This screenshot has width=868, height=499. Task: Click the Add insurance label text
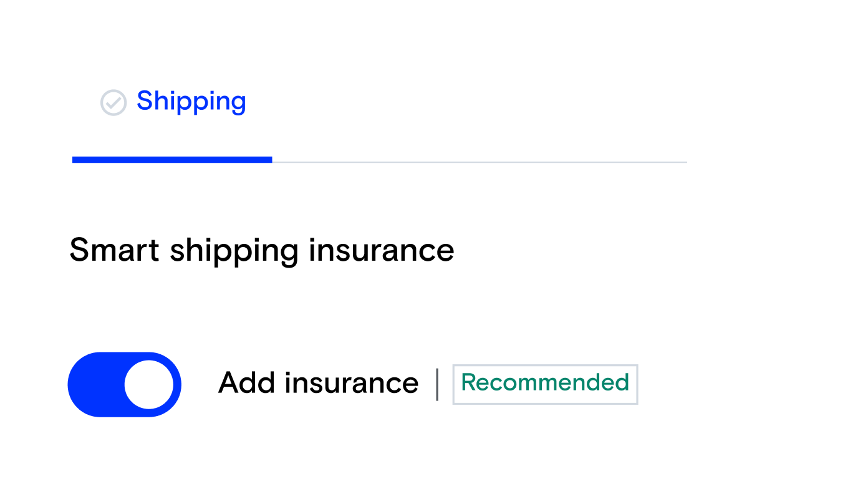pos(318,383)
